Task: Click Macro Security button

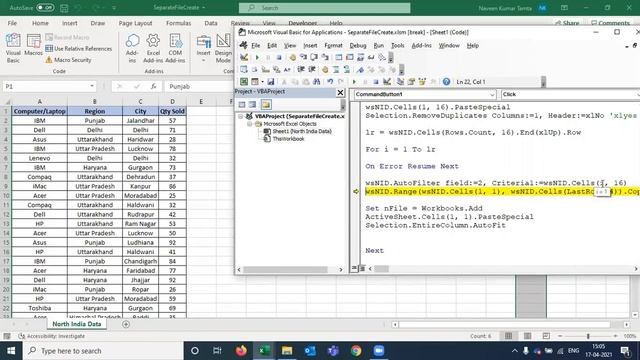Action: 69,60
